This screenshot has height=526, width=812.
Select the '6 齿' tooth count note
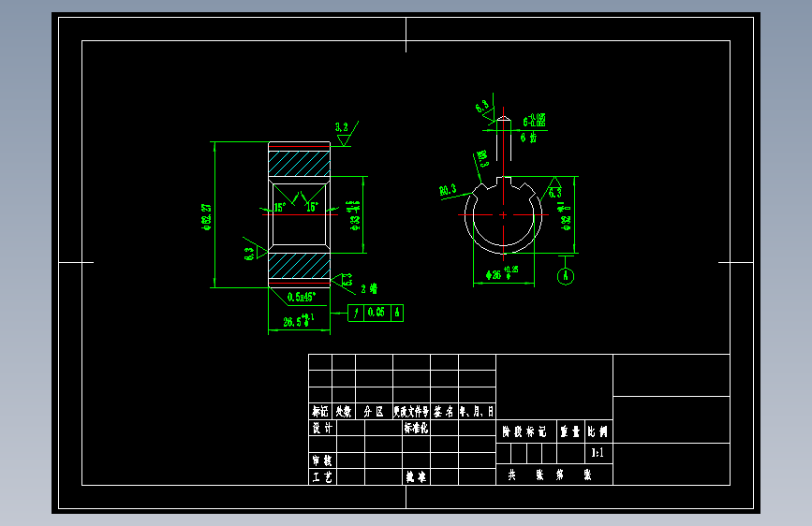tap(529, 138)
